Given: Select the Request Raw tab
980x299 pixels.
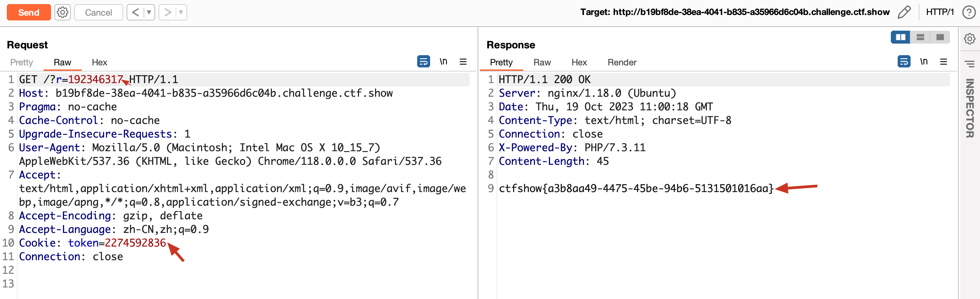Looking at the screenshot, I should [62, 62].
